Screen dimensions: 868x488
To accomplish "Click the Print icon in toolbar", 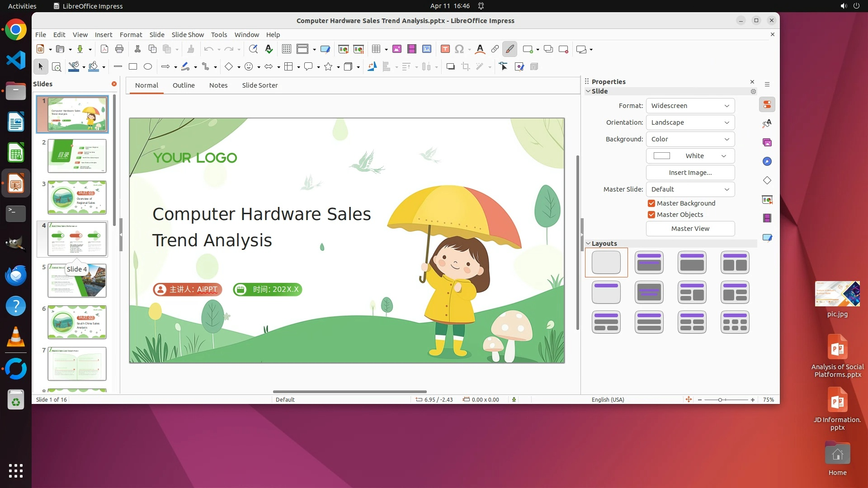I will [x=119, y=49].
